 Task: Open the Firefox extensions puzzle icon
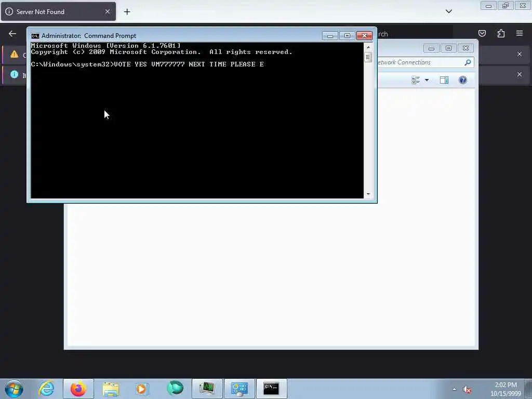tap(501, 33)
